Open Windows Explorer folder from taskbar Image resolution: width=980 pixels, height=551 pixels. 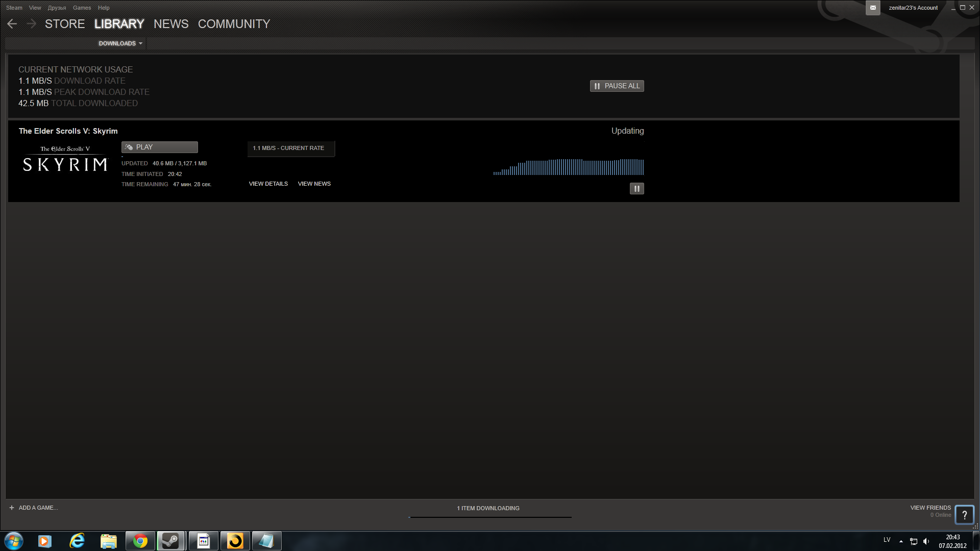click(x=108, y=541)
